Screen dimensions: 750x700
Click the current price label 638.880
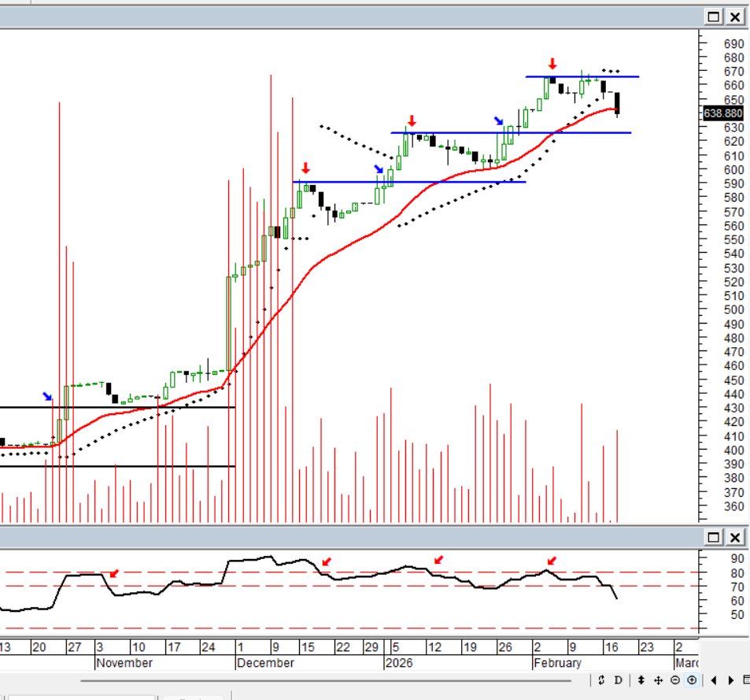point(722,113)
